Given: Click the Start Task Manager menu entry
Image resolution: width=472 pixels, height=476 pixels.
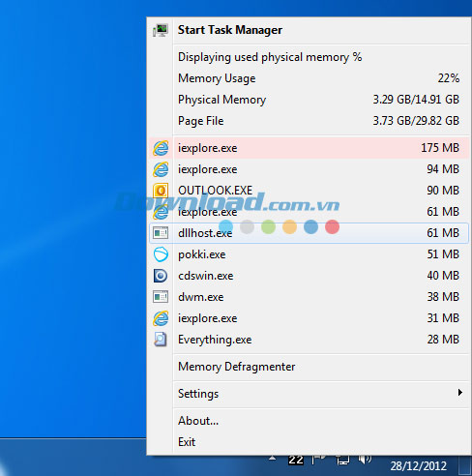Looking at the screenshot, I should 309,30.
